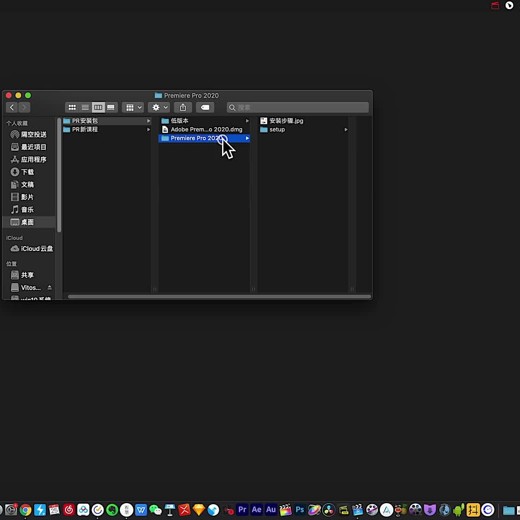Expand the setup folder arrow
This screenshot has width=520, height=520.
coord(346,130)
